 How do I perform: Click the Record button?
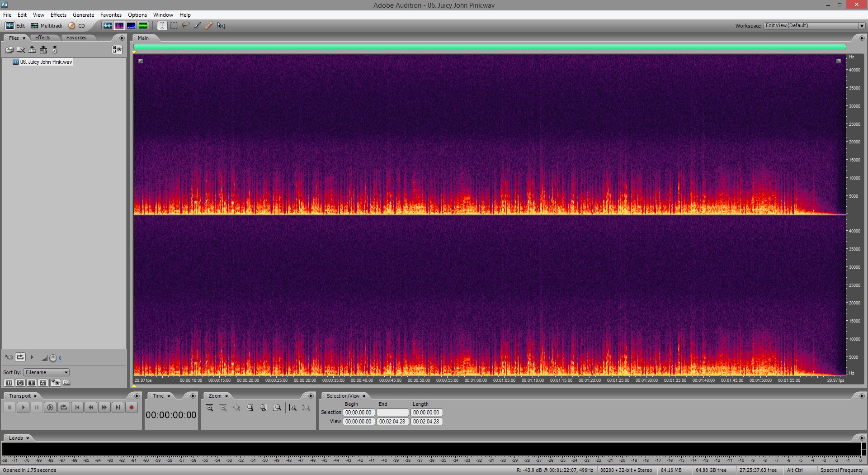pyautogui.click(x=131, y=408)
